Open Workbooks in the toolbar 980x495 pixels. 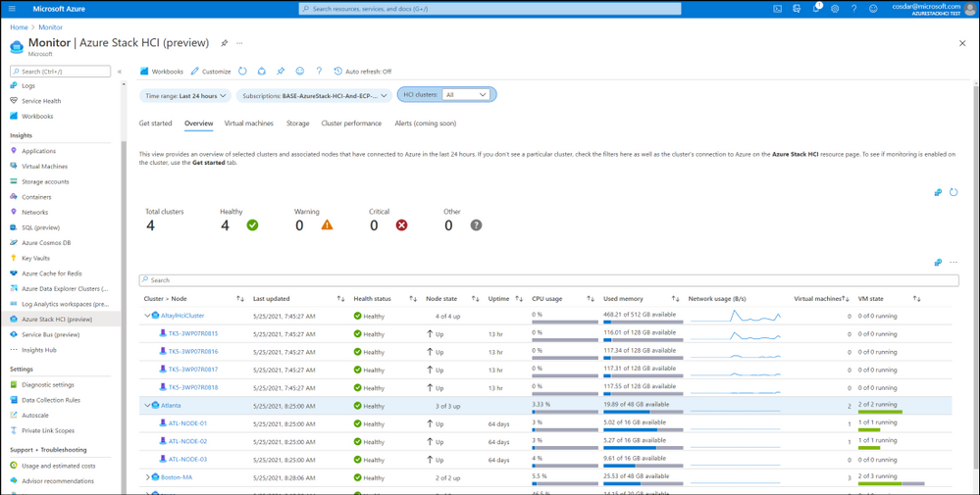click(162, 72)
